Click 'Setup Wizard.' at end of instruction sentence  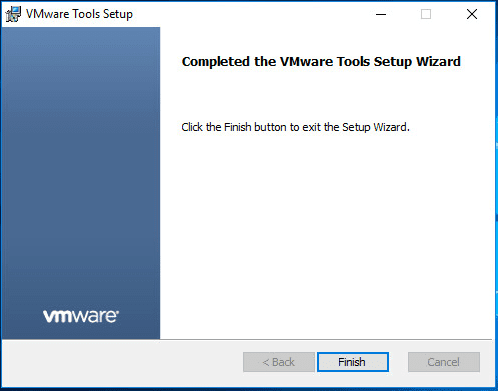pos(376,127)
